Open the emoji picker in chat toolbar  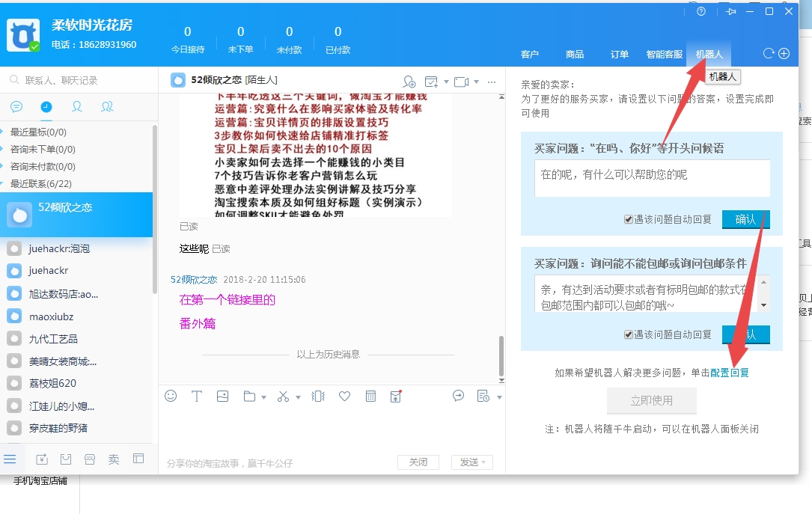point(171,397)
